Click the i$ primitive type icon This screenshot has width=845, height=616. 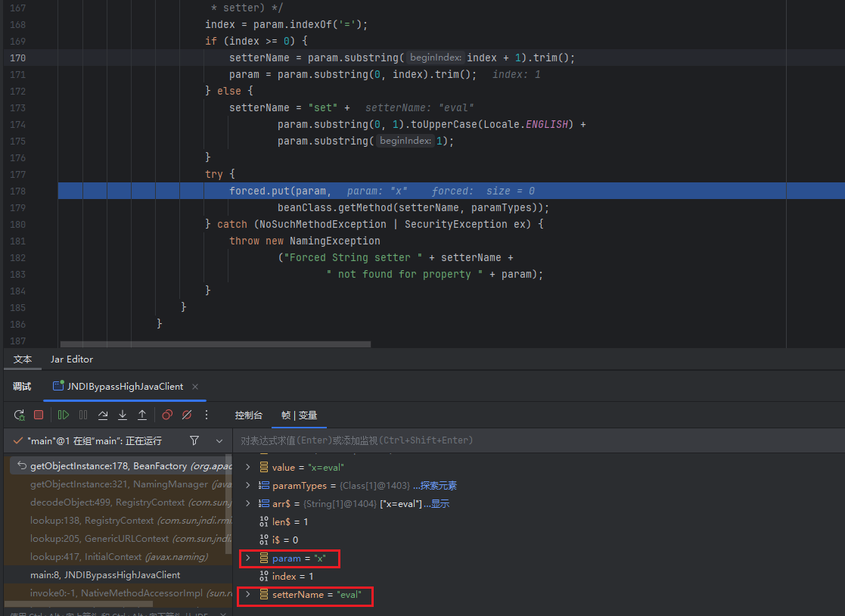click(264, 540)
